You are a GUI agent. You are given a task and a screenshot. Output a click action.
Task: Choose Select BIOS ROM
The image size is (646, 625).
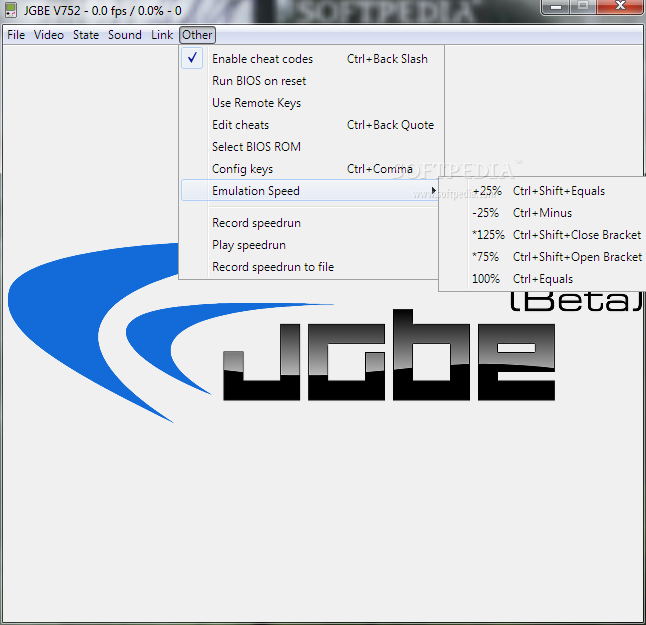tap(312, 147)
